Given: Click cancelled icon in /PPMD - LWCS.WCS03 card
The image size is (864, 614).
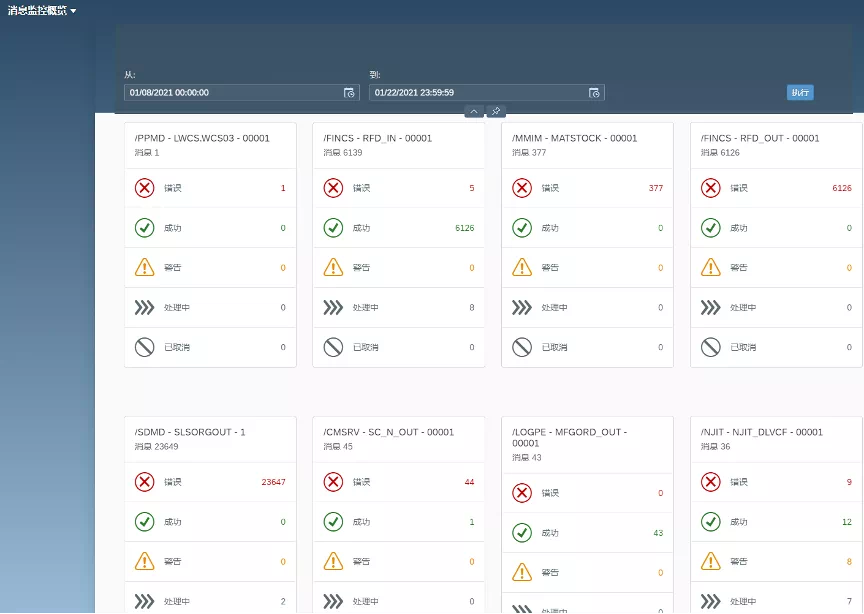Looking at the screenshot, I should (145, 347).
